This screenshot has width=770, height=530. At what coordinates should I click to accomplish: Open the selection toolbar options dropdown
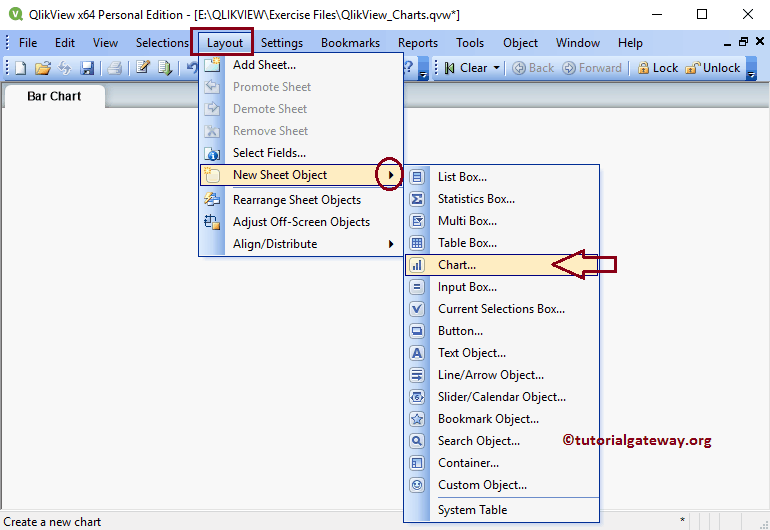coord(751,68)
